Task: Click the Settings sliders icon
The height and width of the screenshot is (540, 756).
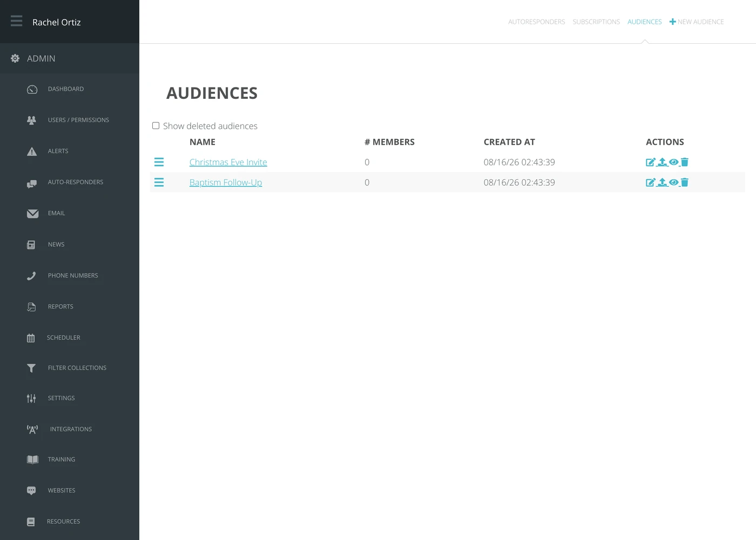Action: (x=31, y=399)
